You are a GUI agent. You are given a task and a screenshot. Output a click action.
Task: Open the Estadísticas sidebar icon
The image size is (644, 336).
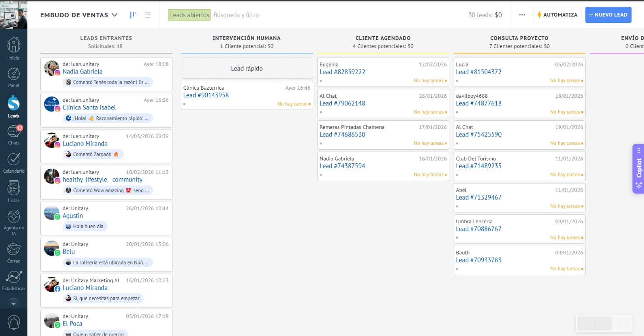(x=14, y=280)
